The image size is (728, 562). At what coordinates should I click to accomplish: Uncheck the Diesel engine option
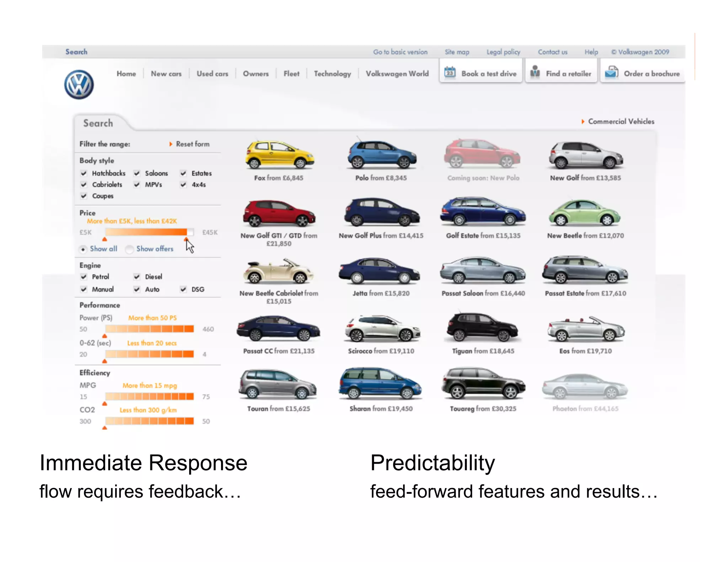(137, 277)
